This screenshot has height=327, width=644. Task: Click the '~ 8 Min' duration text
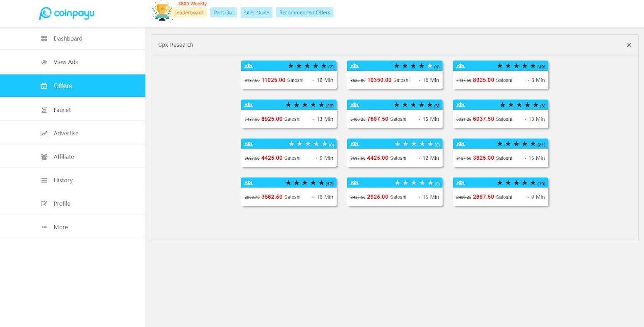click(x=535, y=80)
